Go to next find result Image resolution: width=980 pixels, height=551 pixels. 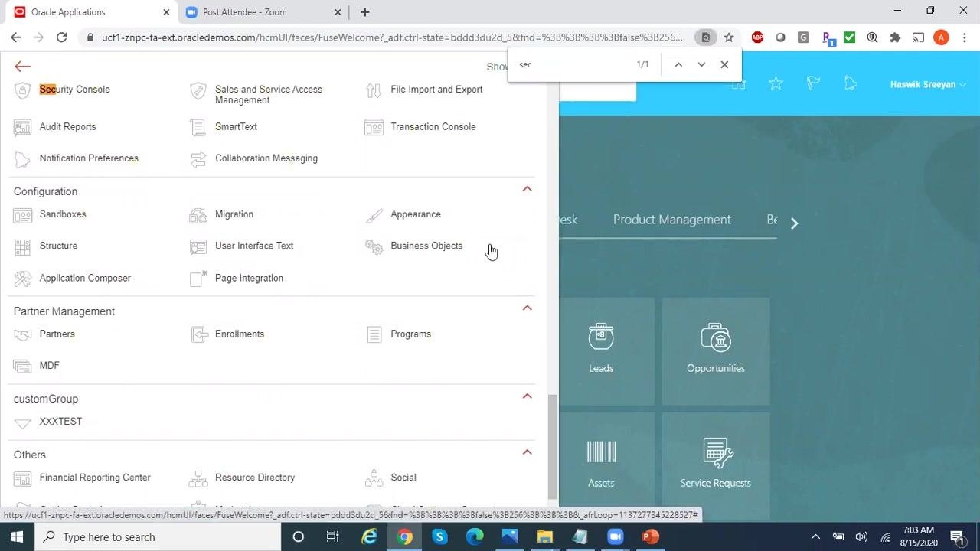click(x=701, y=65)
